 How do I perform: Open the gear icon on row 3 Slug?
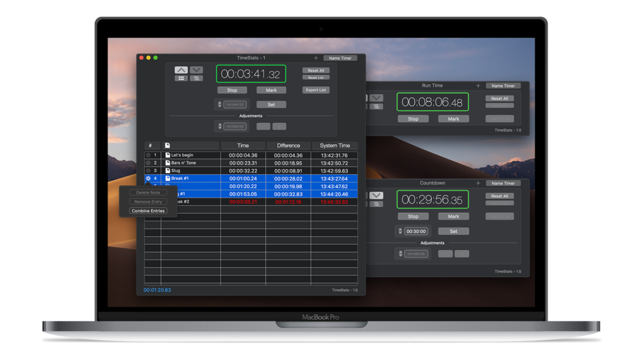[148, 171]
